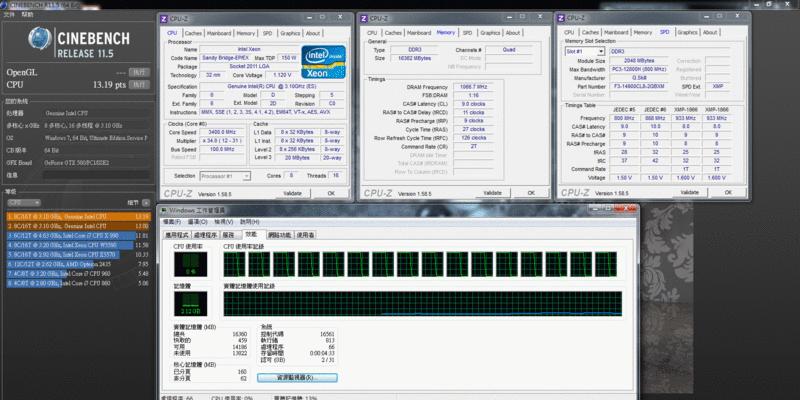Switch to 網路功能 tab in Task Manager
The width and height of the screenshot is (800, 400).
[280, 235]
